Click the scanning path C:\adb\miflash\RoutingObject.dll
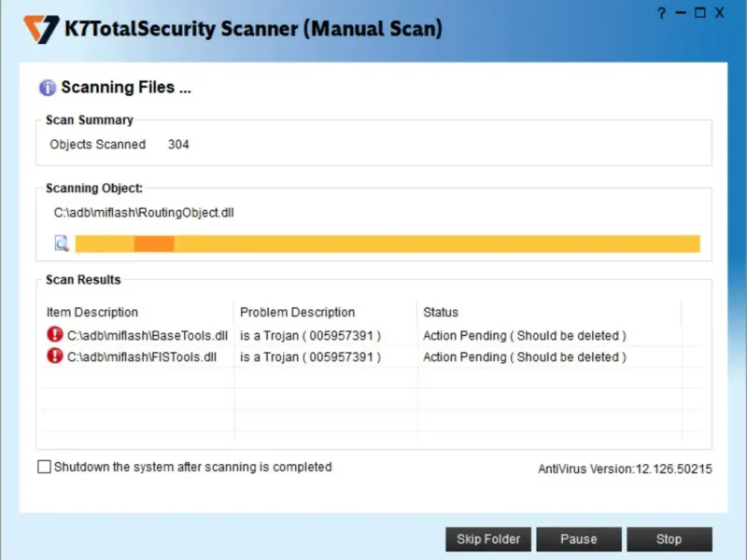 [144, 213]
